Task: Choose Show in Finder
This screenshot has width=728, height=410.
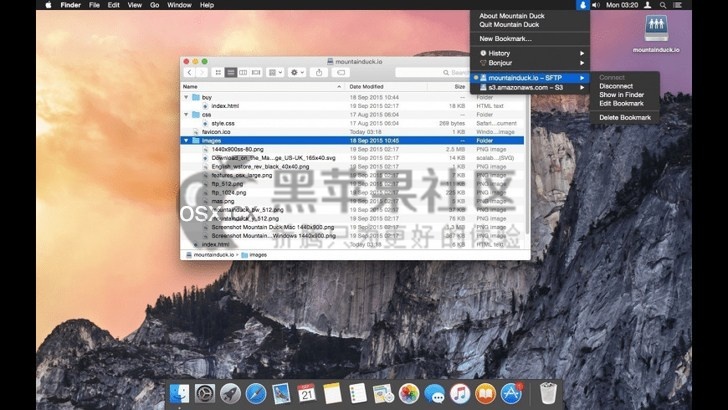Action: (621, 95)
